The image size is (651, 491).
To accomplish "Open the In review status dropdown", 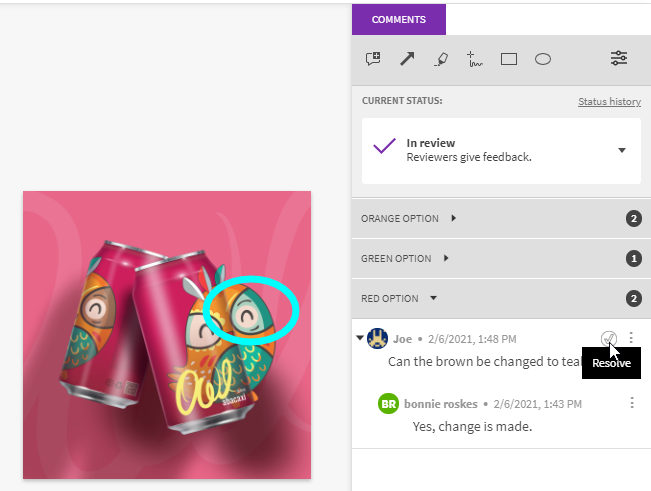I will [x=621, y=150].
